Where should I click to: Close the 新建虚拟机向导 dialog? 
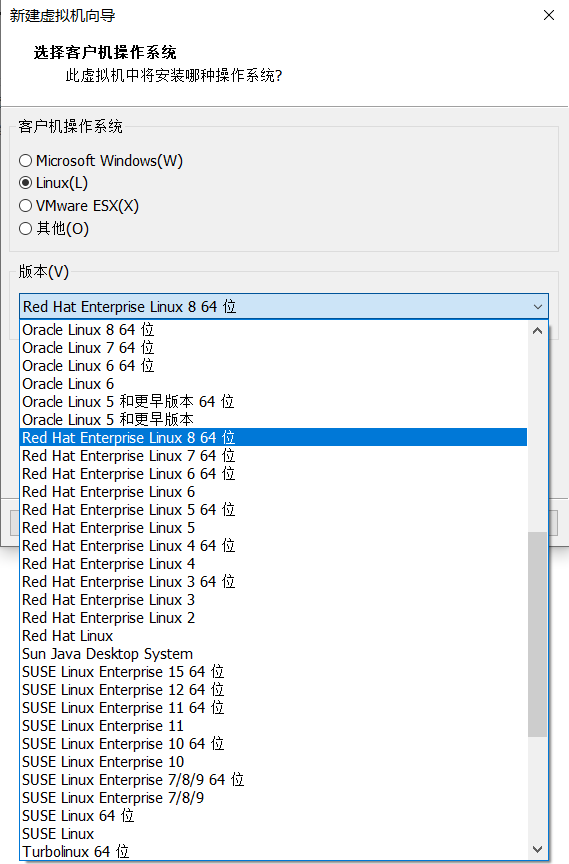point(549,15)
